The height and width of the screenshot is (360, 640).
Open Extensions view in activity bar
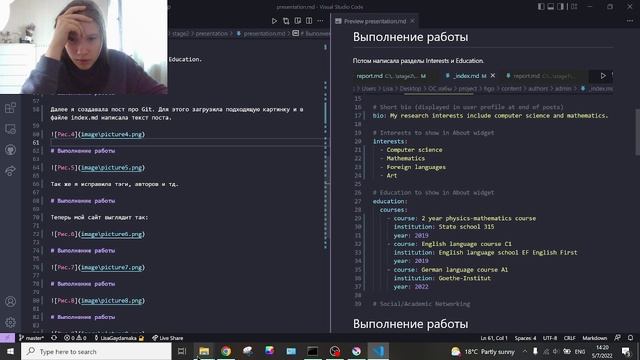(10, 108)
